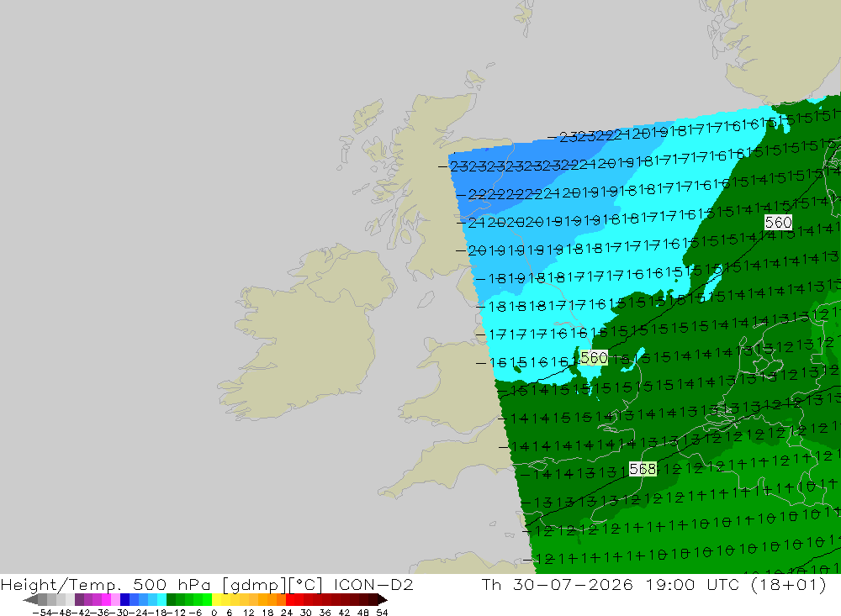Click the '48' scale value
The image size is (841, 616).
[363, 613]
